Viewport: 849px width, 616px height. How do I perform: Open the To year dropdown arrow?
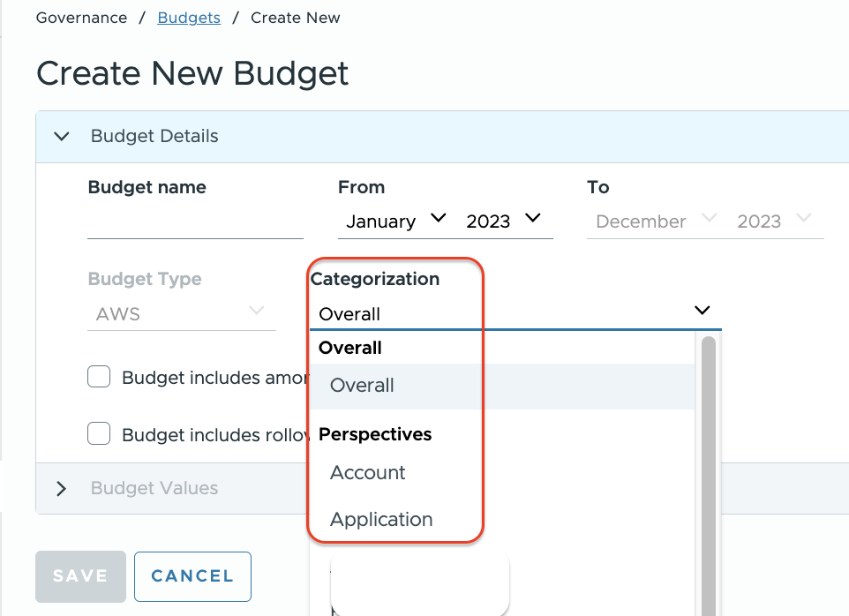pos(803,219)
